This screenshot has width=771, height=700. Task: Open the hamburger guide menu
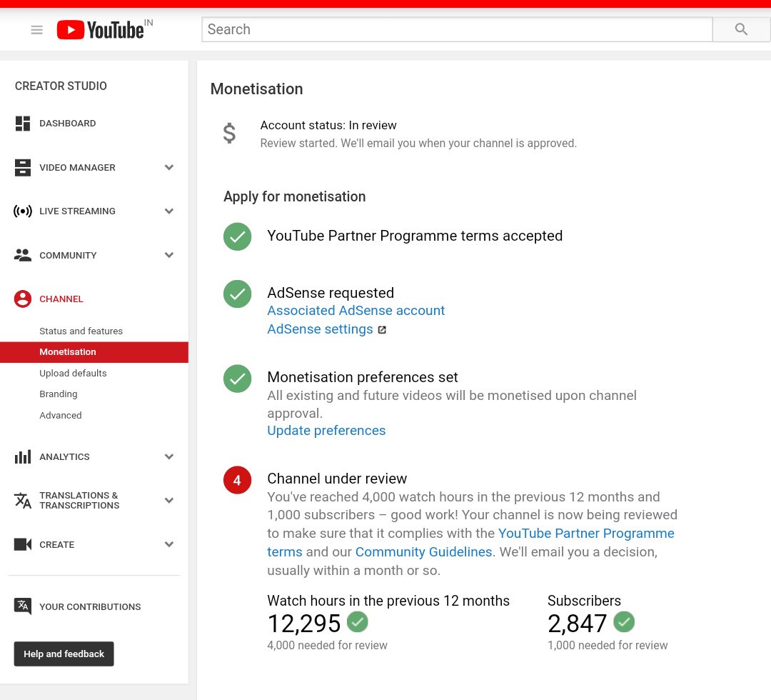click(x=37, y=30)
